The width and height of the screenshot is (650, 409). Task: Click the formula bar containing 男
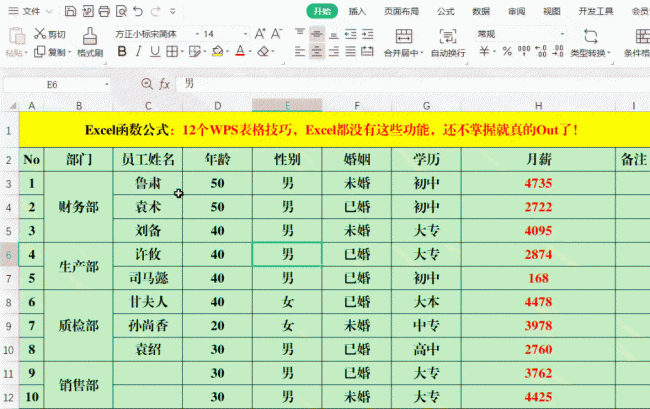(413, 84)
